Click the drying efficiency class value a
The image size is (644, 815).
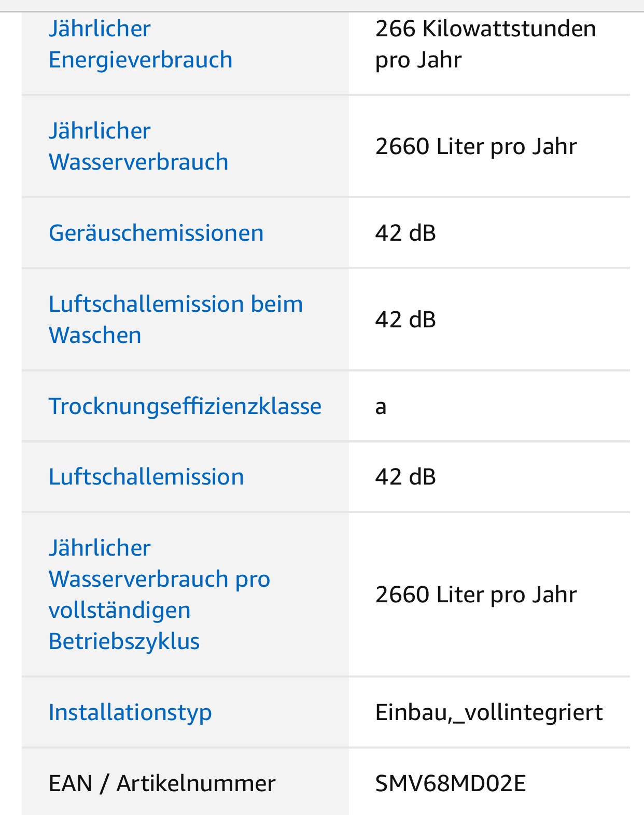coord(381,407)
